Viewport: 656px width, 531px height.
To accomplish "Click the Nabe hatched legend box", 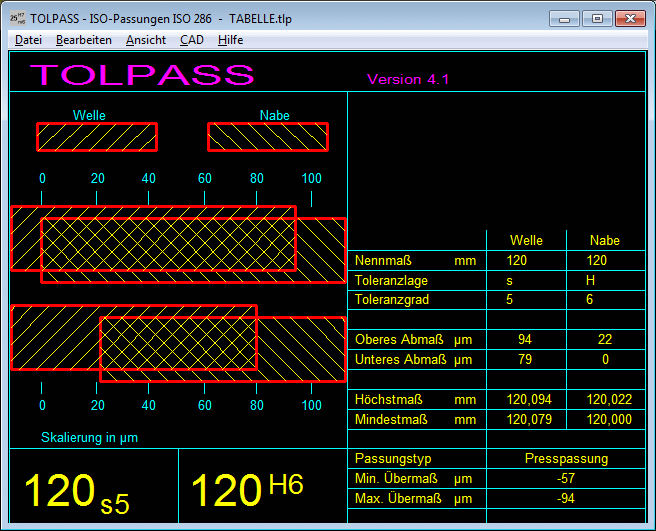I will point(268,137).
